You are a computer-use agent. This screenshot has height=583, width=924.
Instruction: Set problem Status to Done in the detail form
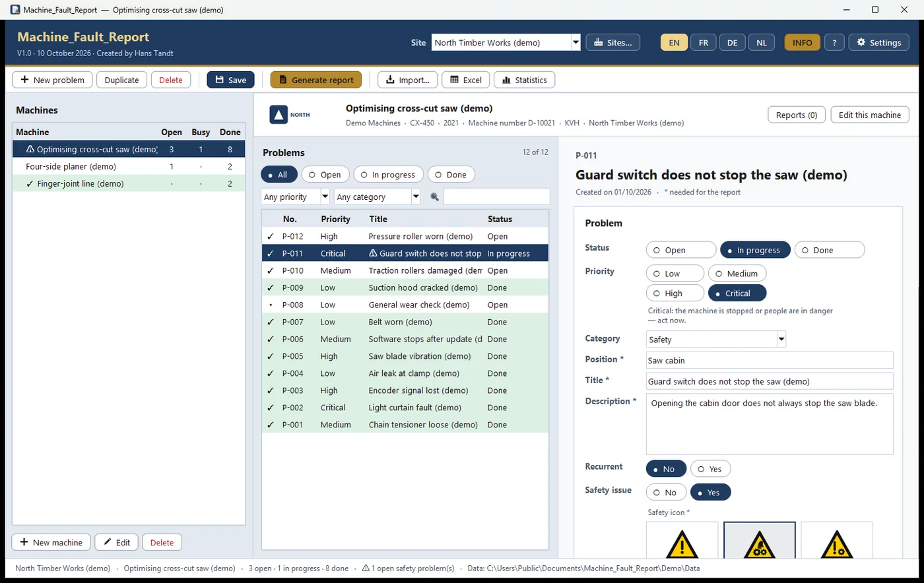pyautogui.click(x=830, y=250)
